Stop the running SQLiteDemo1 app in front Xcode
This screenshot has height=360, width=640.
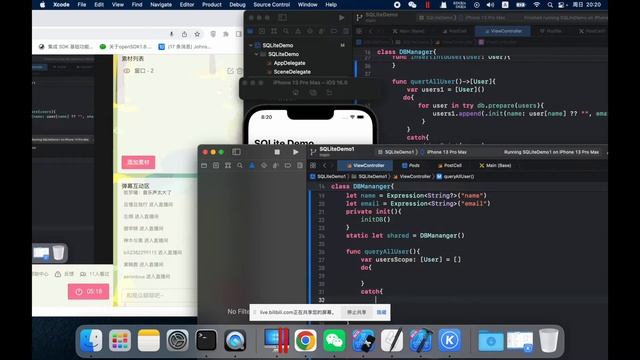pyautogui.click(x=277, y=152)
